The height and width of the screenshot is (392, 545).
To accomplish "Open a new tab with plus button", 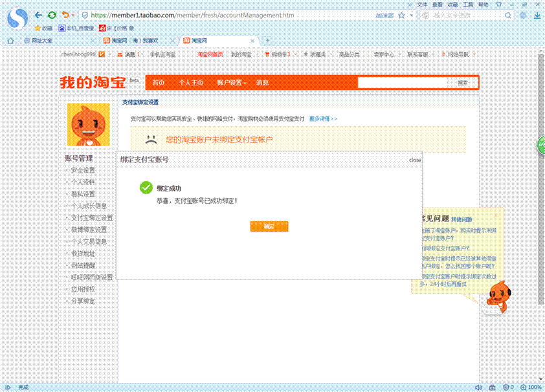I will [x=267, y=41].
